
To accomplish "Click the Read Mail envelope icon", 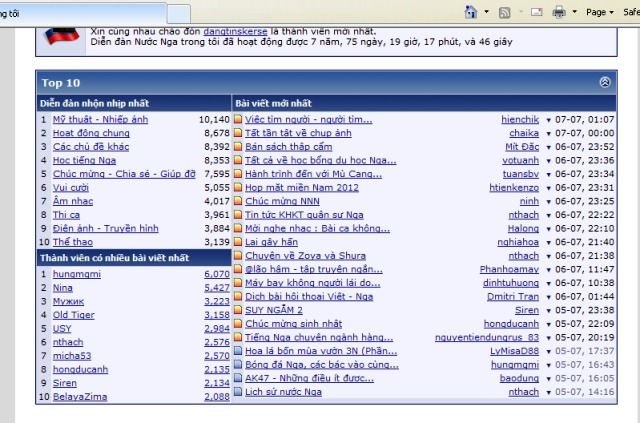I will click(x=539, y=11).
